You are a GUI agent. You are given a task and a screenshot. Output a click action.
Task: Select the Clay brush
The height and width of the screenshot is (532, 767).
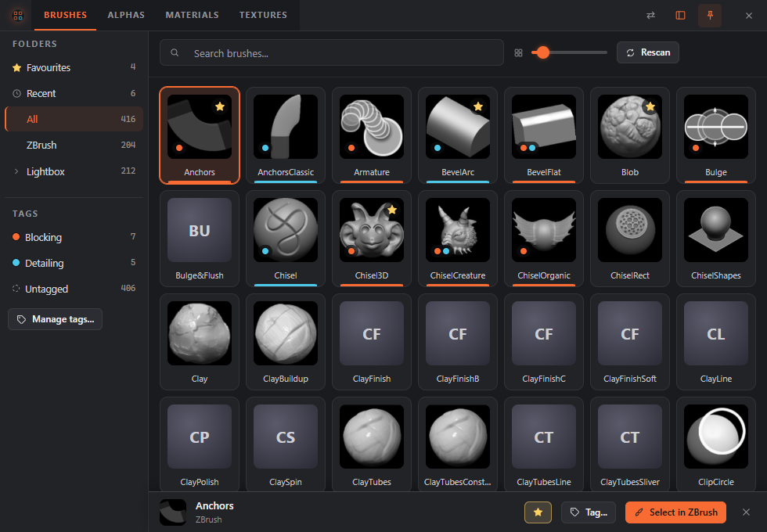(x=200, y=342)
